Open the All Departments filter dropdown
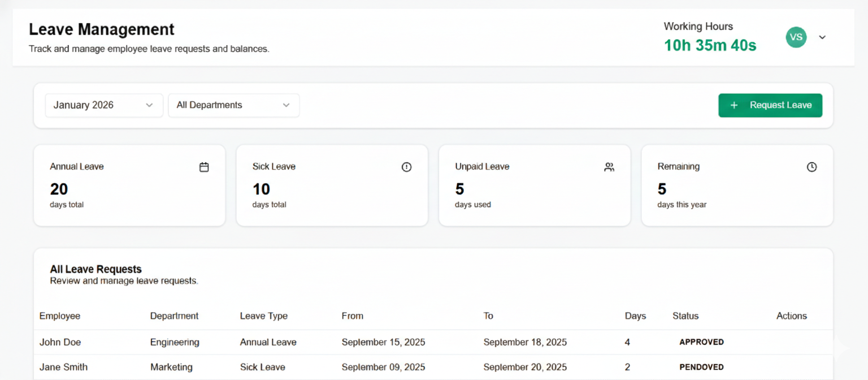Image resolution: width=868 pixels, height=380 pixels. 233,105
